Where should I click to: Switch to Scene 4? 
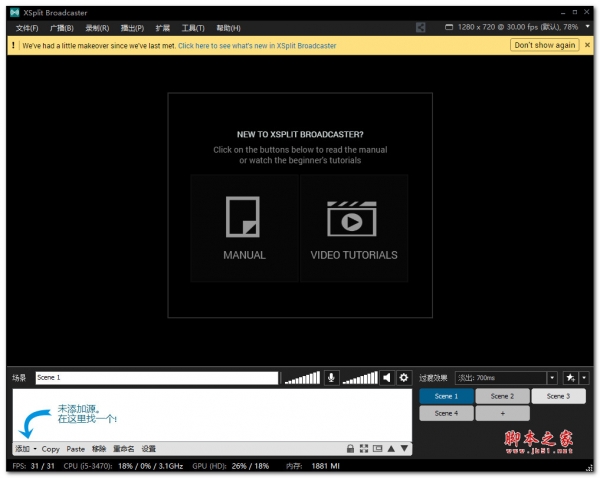click(x=446, y=413)
